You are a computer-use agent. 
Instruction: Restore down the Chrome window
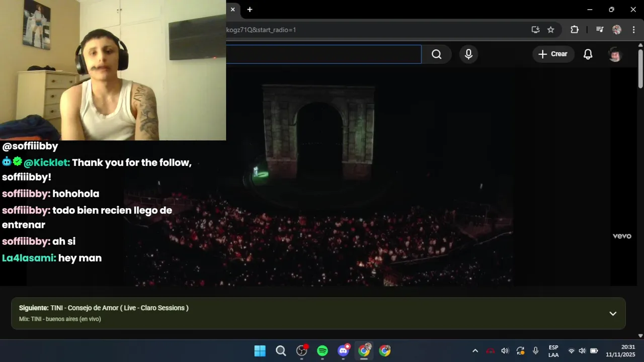point(611,10)
